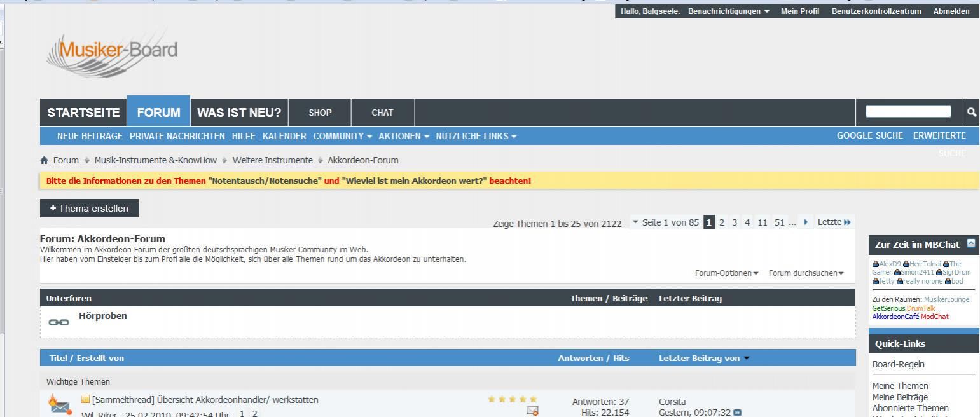This screenshot has width=980, height=417.
Task: Expand the NÜTZLICHE LINKS menu
Action: point(476,136)
